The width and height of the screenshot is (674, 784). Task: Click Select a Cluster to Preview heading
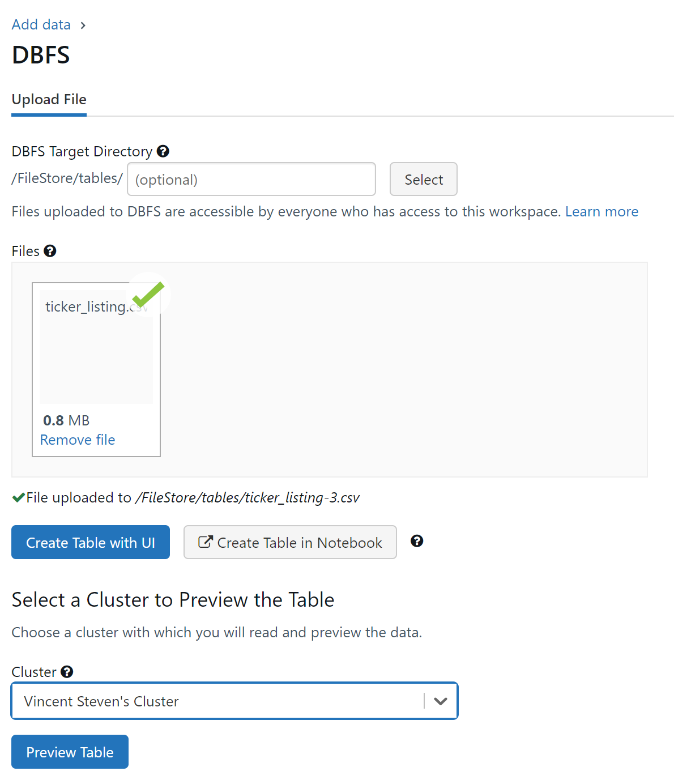[173, 599]
